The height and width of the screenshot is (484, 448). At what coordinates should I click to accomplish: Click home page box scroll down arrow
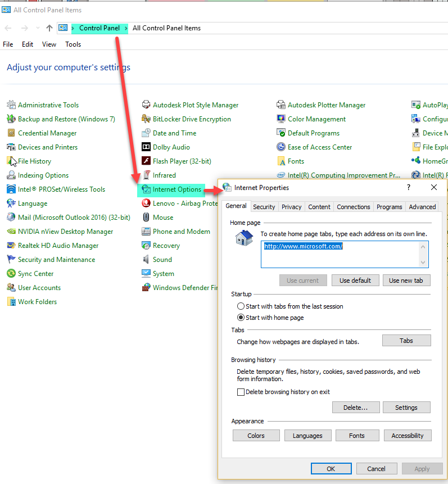pos(423,263)
